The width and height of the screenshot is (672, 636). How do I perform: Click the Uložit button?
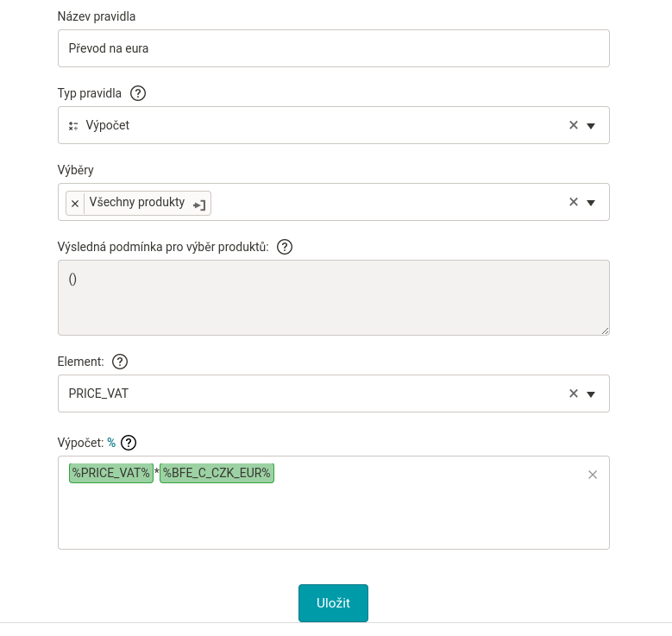click(x=333, y=603)
